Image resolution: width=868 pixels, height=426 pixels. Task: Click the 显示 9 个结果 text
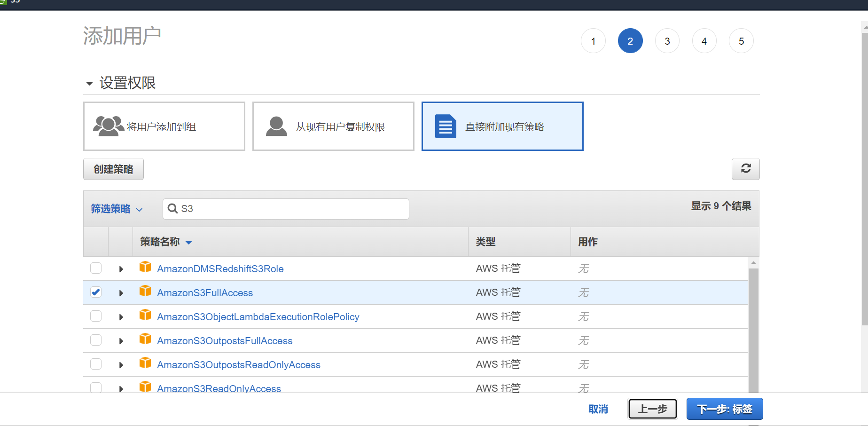[721, 206]
